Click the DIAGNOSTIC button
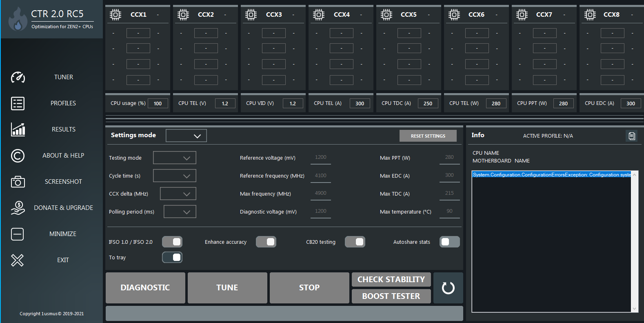Screen dimensions: 644x323 [145, 288]
